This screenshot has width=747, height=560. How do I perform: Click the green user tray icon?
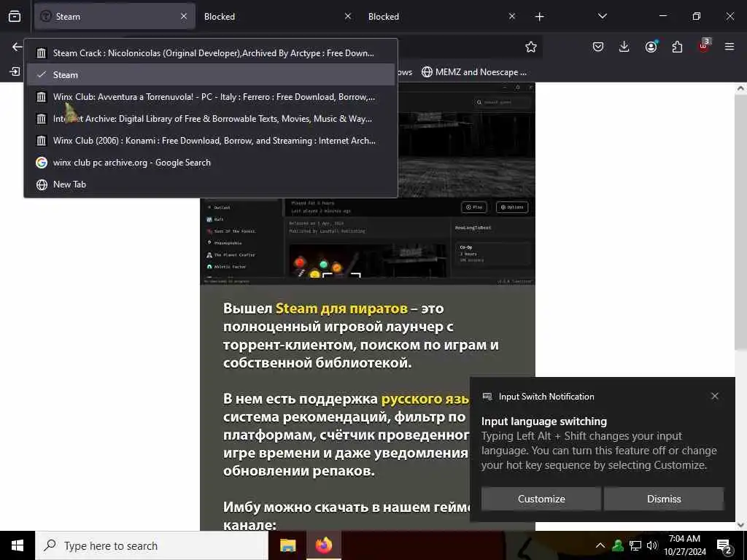coord(618,545)
